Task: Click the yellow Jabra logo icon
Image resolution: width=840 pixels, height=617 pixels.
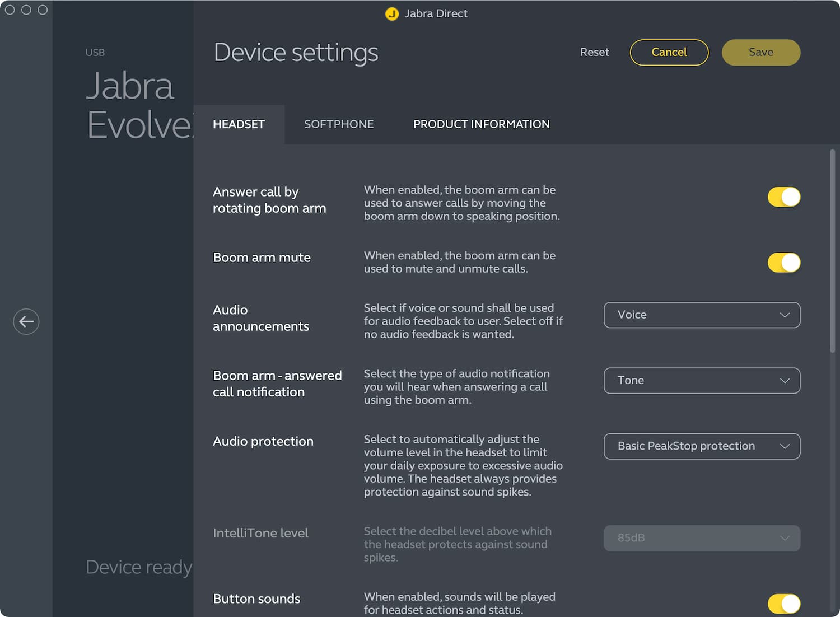Action: pos(392,14)
